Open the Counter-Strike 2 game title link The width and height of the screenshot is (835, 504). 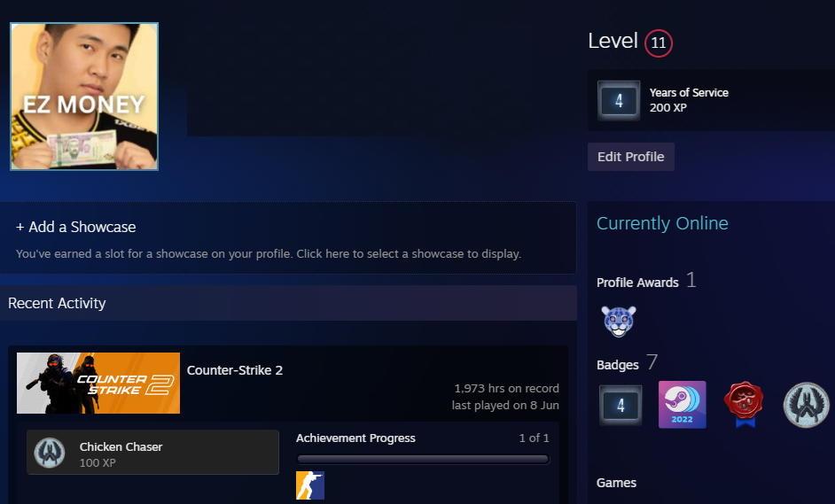pos(235,370)
